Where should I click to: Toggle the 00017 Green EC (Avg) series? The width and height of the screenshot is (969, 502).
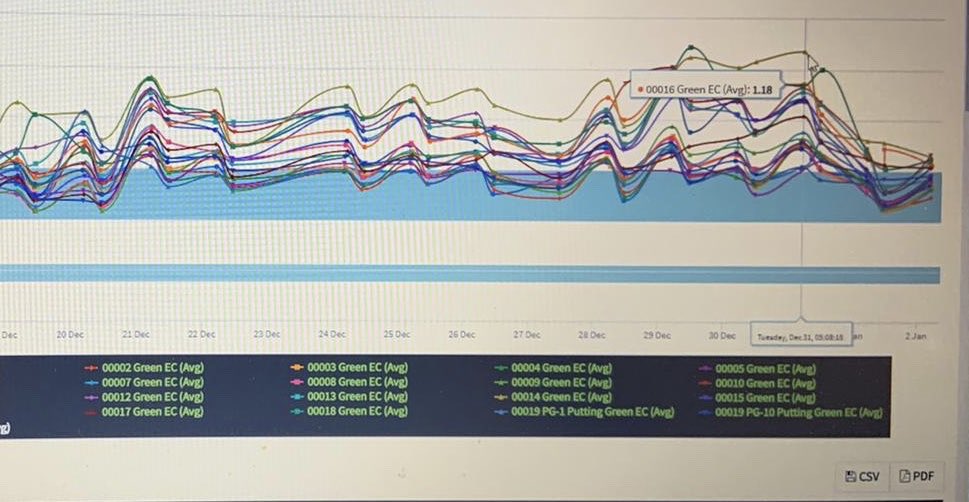(144, 412)
